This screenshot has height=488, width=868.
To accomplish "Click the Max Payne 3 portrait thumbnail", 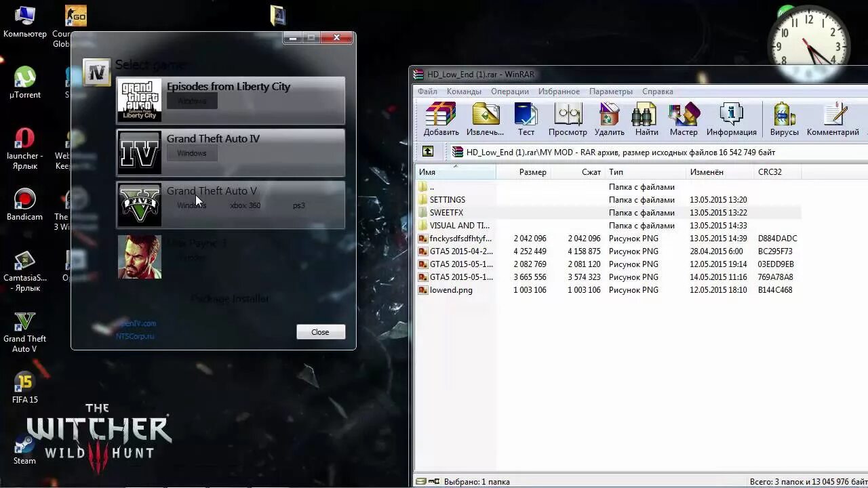I will coord(140,257).
